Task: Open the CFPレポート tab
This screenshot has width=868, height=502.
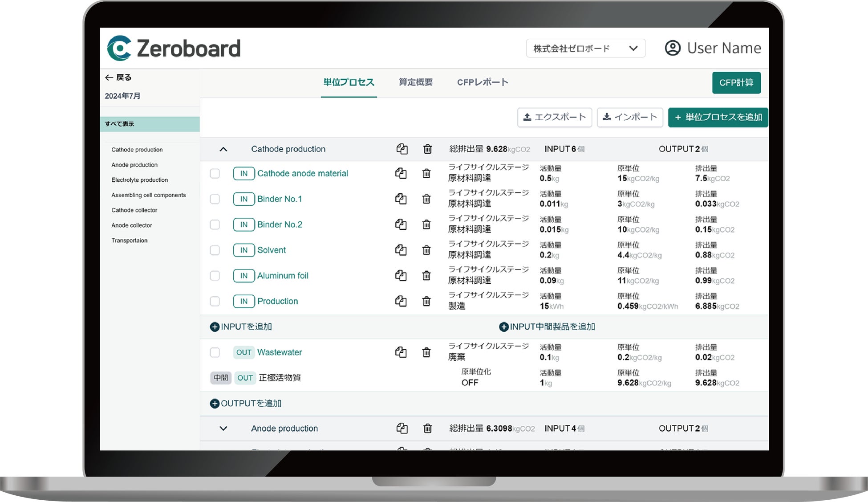Action: 483,82
